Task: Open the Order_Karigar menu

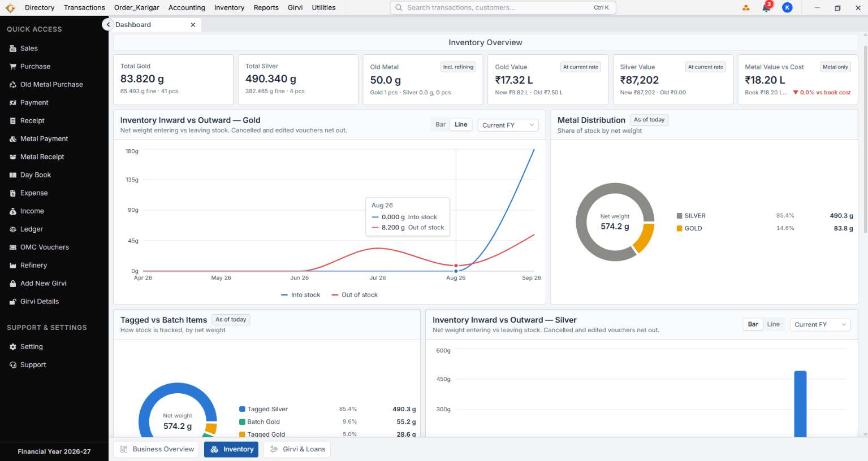Action: [x=137, y=8]
